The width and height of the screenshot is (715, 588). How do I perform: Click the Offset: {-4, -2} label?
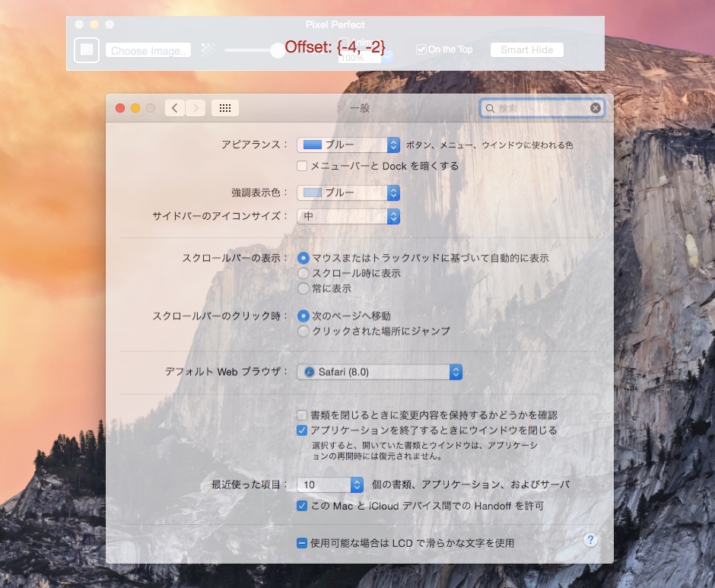[335, 46]
